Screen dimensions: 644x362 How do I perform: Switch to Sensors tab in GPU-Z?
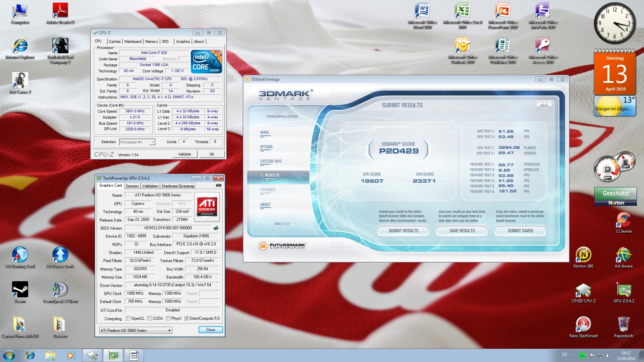pos(132,186)
